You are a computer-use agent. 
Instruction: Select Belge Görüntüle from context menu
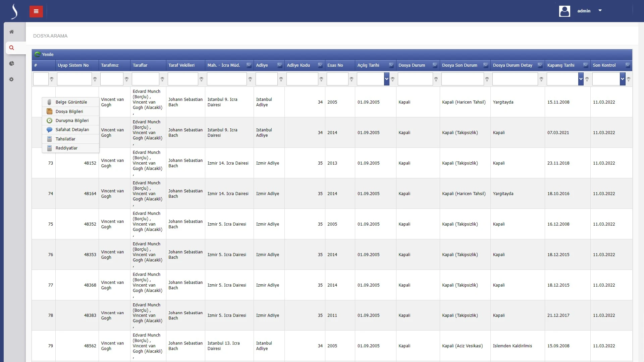(71, 102)
